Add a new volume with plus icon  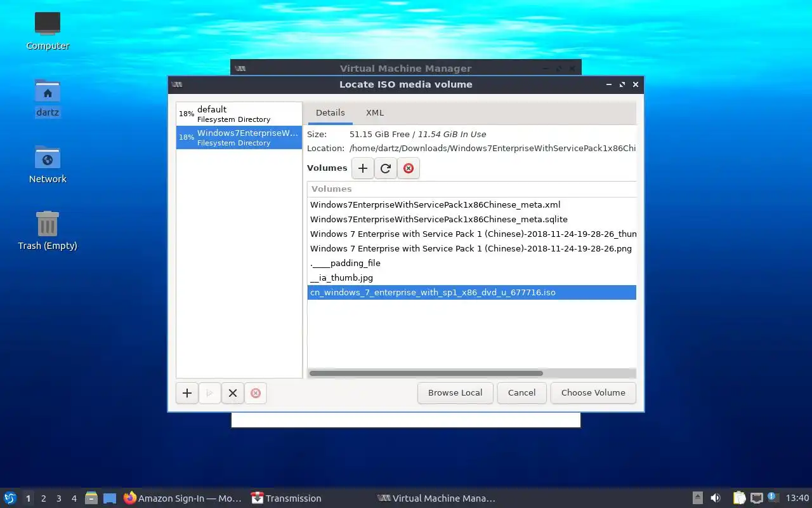(x=363, y=168)
